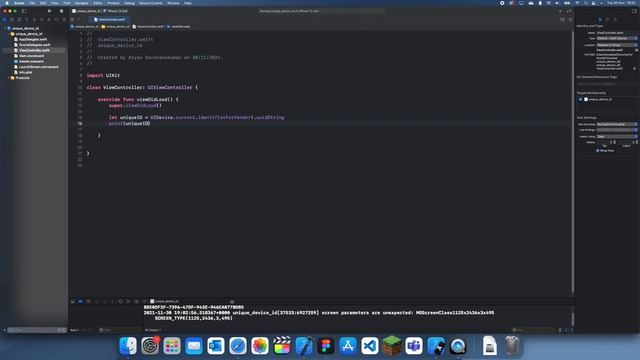Open the Line Endings dropdown
Image resolution: width=640 pixels, height=360 pixels.
[x=616, y=130]
